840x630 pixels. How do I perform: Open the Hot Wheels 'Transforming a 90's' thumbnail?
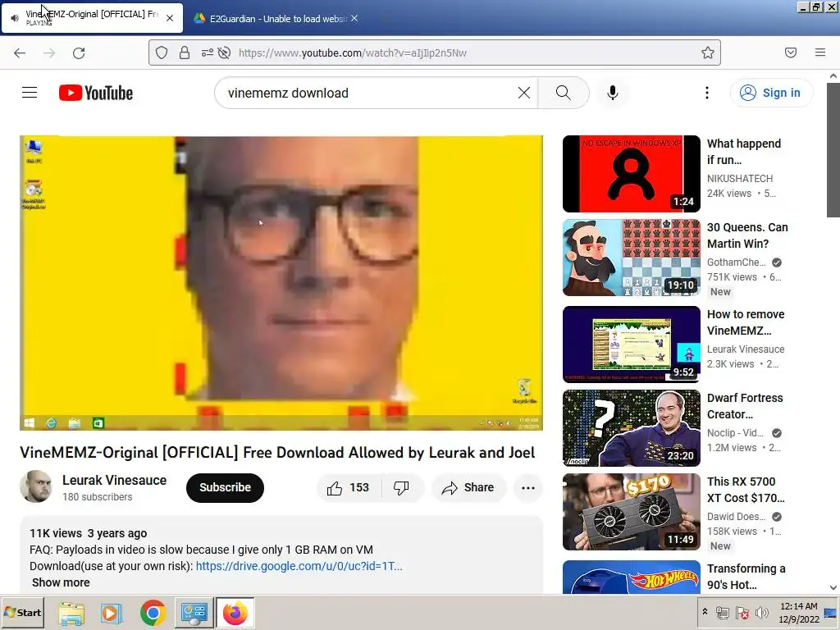631,577
